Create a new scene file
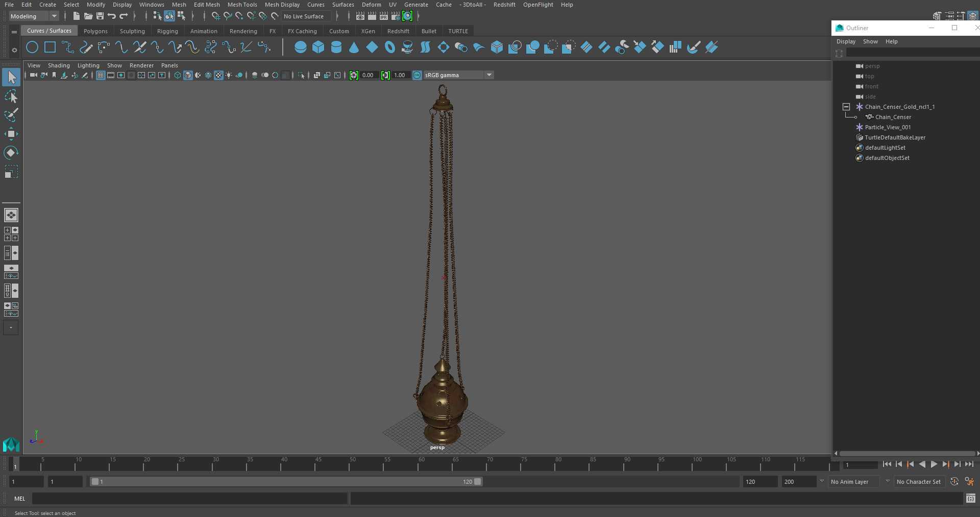 point(76,16)
